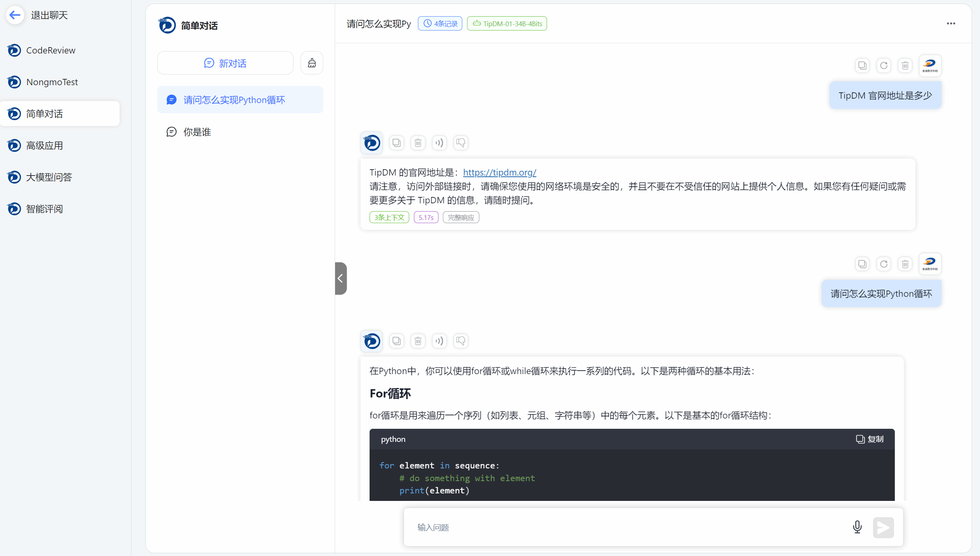Screen dimensions: 980x556
Task: Play voice readout of TipDM answer
Action: (x=439, y=143)
